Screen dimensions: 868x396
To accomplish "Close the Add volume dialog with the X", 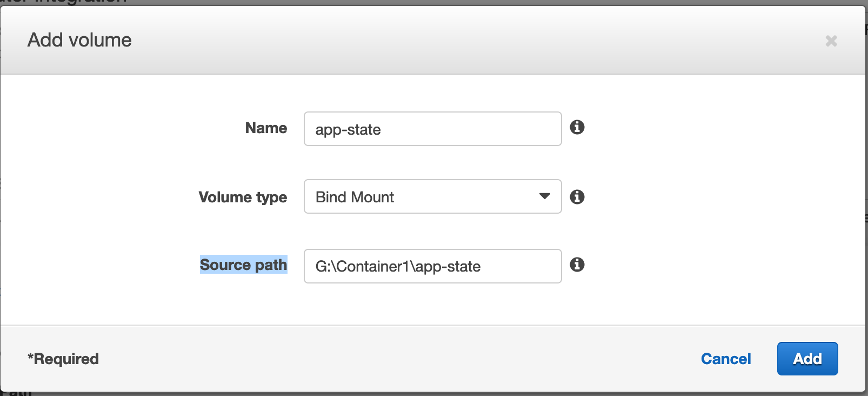I will pyautogui.click(x=831, y=41).
